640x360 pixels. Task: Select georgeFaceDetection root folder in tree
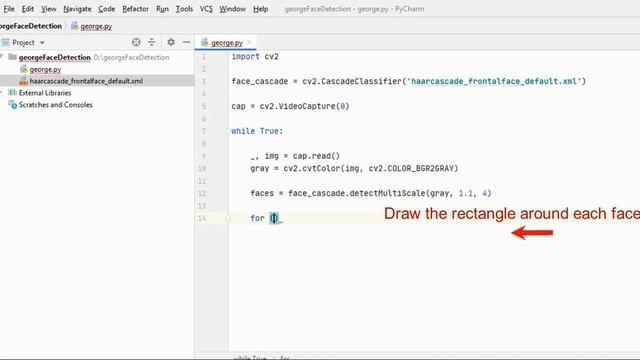[55, 57]
